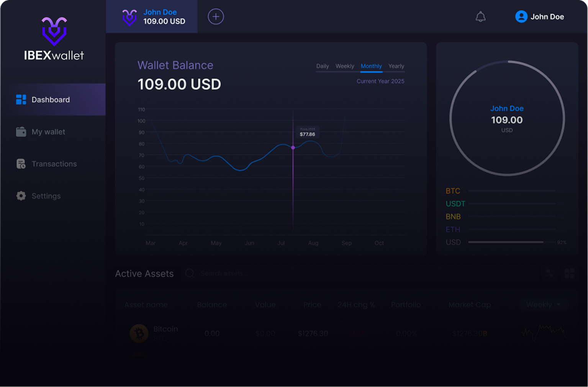The height and width of the screenshot is (387, 588).
Task: Click the IBEXwallet logo in sidebar
Action: [54, 39]
